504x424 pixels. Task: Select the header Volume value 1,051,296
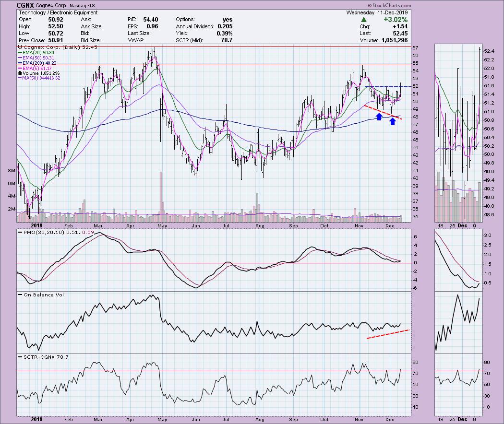pyautogui.click(x=395, y=40)
